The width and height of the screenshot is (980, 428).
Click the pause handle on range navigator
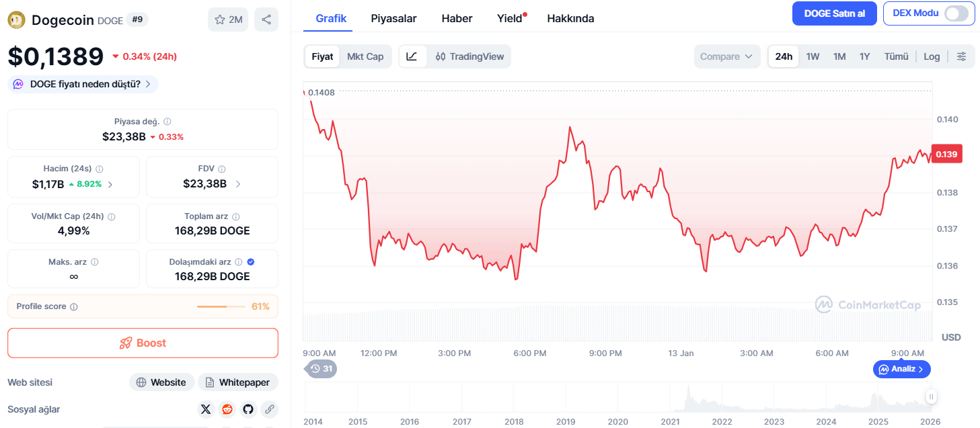pyautogui.click(x=931, y=396)
